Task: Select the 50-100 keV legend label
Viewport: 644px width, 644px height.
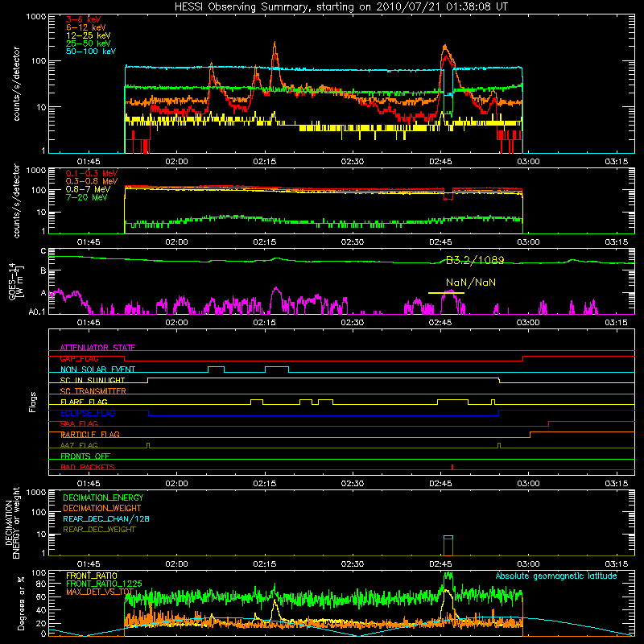Action: (91, 52)
